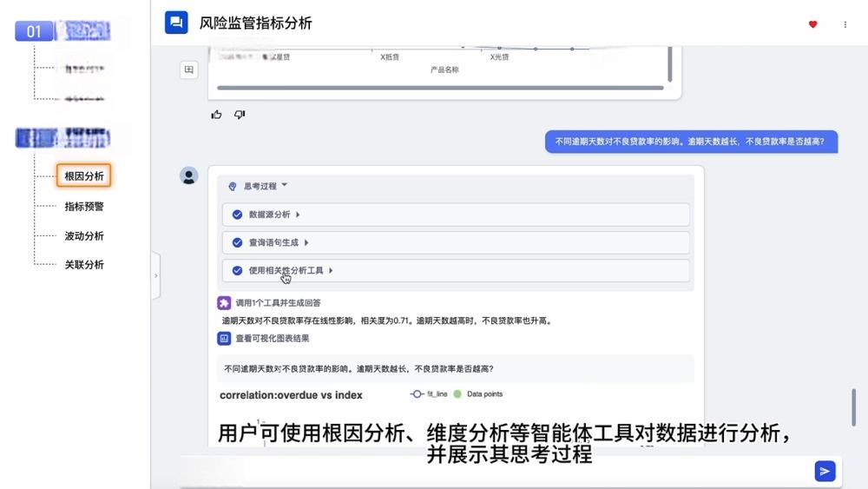The width and height of the screenshot is (868, 489).
Task: Select 根因分析 in the sidebar
Action: coord(83,176)
